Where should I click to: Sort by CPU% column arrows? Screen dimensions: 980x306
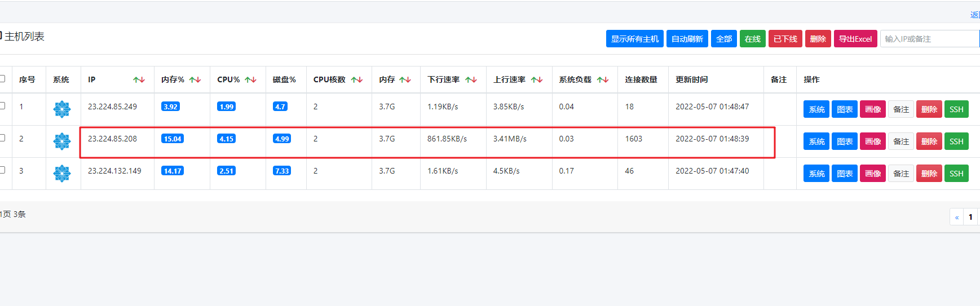tap(251, 80)
